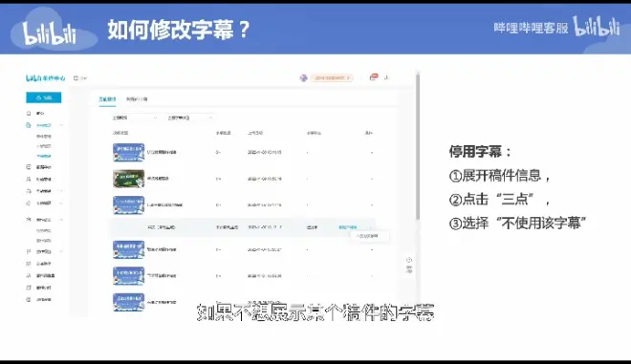Expand the revenue management sidebar section

(61, 203)
